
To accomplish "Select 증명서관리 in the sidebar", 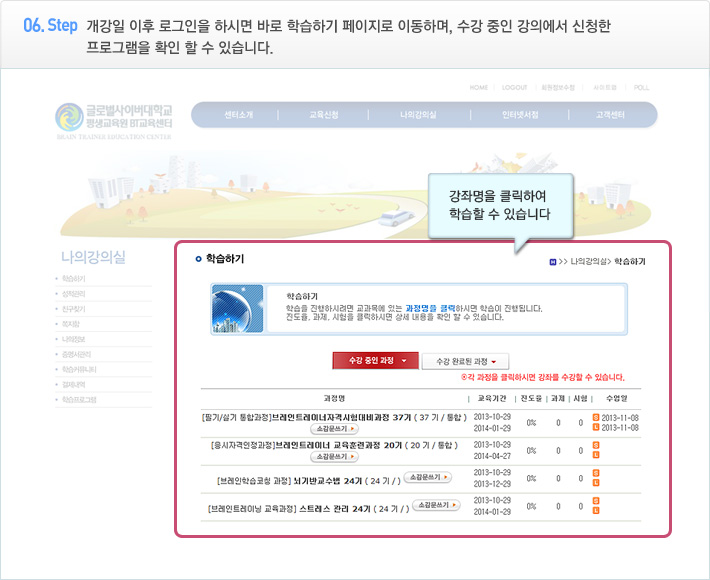I will pos(76,355).
